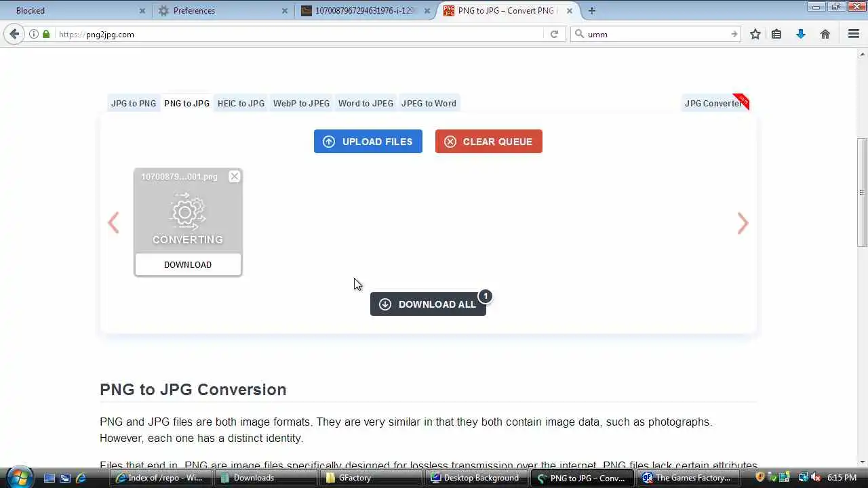Click the search go arrow
Viewport: 868px width, 488px height.
tap(734, 34)
